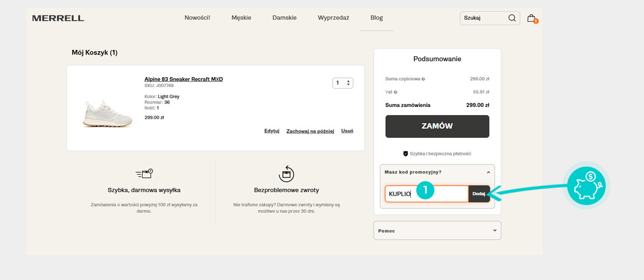
Task: Go to the Blog page
Action: point(376,18)
